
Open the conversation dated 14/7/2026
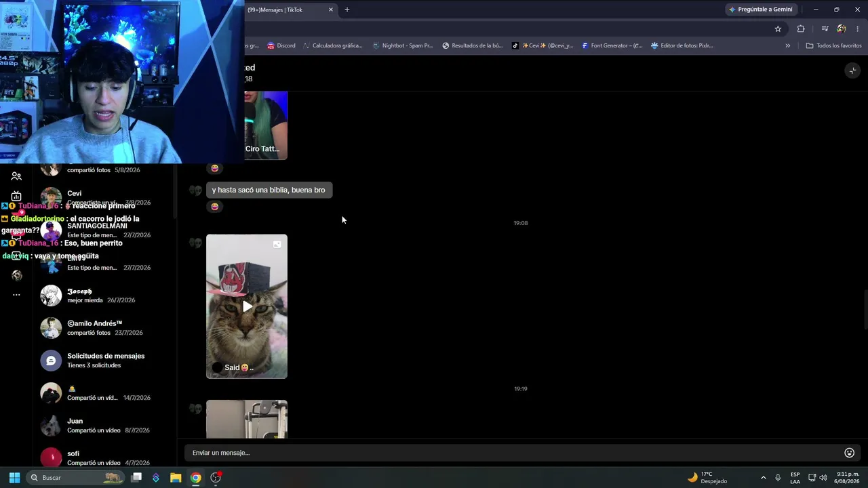(105, 393)
